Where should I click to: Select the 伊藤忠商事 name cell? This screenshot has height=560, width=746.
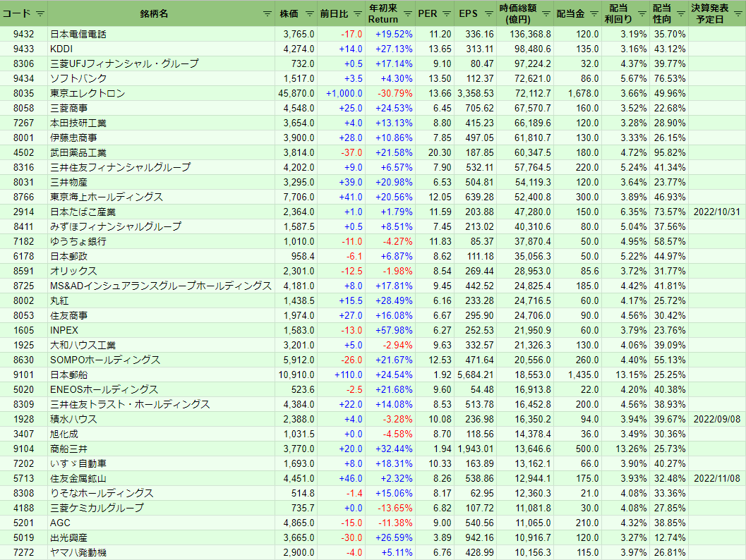[162, 138]
